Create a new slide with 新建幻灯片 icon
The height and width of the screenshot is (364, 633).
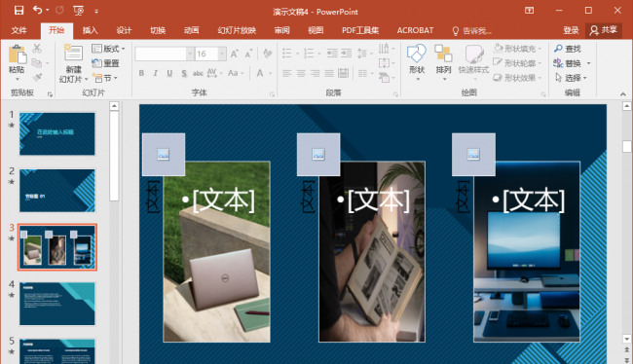tap(73, 53)
